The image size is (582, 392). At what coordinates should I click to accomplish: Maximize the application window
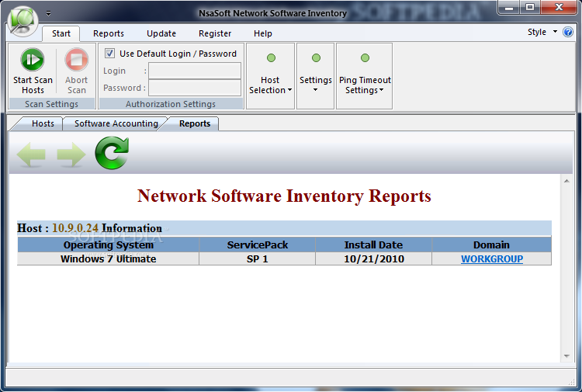click(x=530, y=8)
